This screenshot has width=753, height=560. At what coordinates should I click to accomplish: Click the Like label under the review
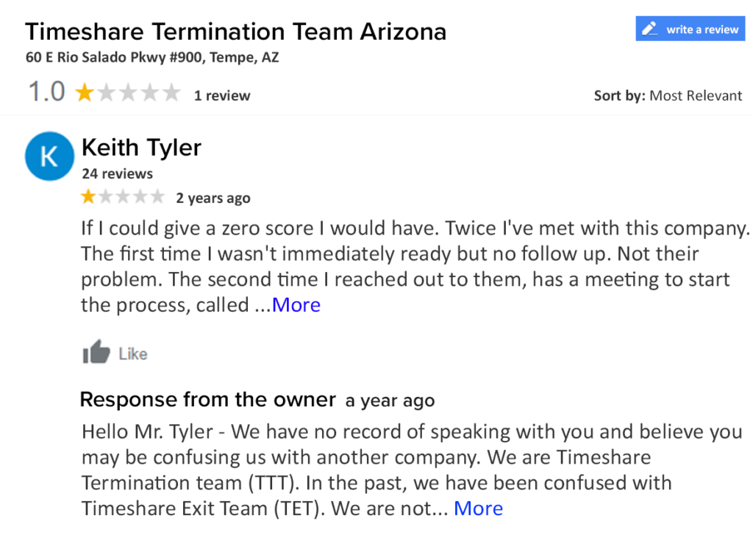click(133, 354)
